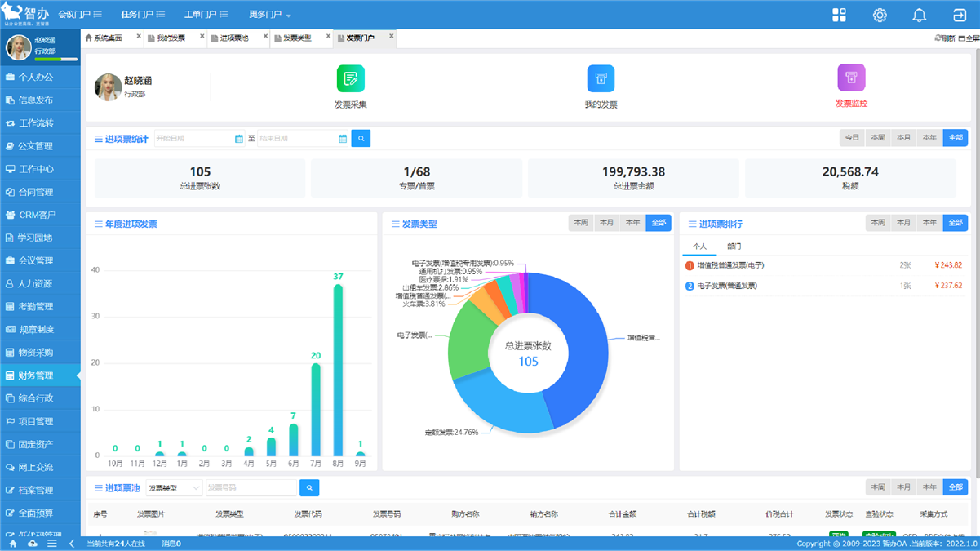Viewport: 980px width, 551px height.
Task: Select 今日 filter in 进项票统计
Action: [852, 138]
